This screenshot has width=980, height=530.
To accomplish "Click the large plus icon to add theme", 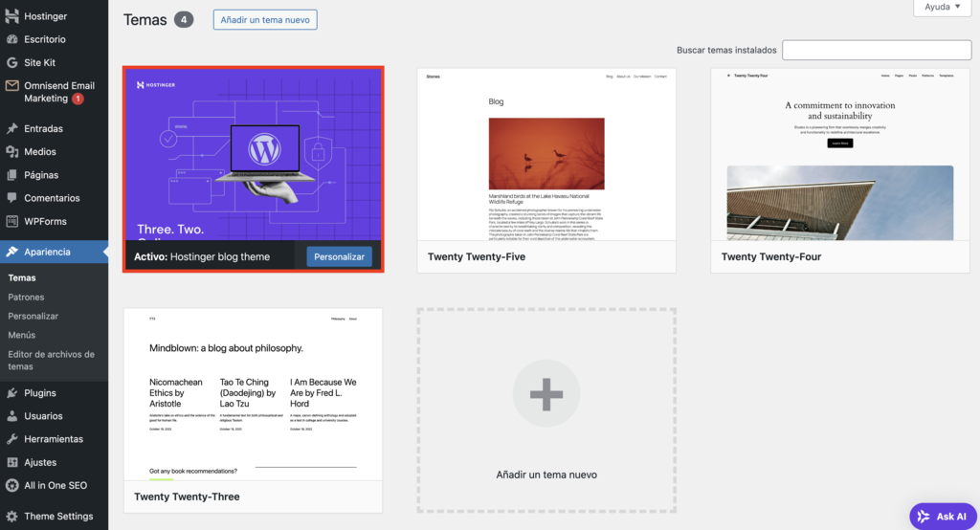I will pos(546,394).
